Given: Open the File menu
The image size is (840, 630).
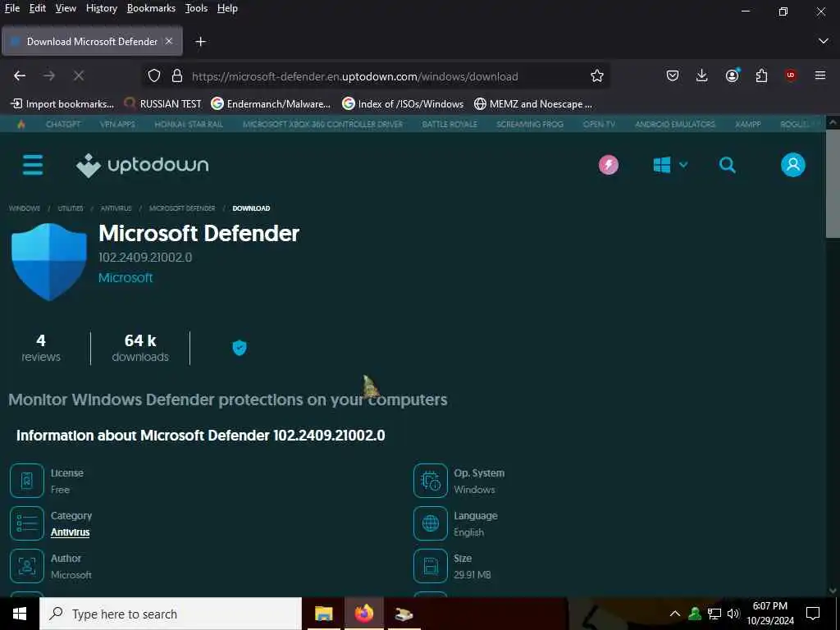Looking at the screenshot, I should tap(12, 8).
